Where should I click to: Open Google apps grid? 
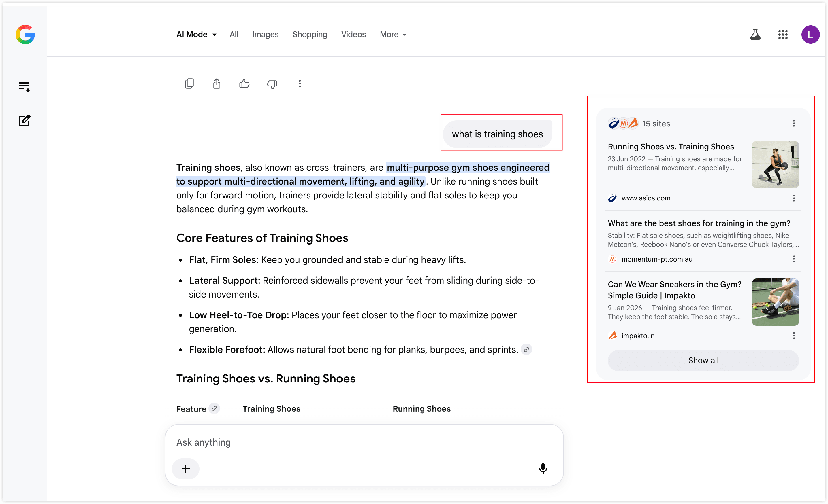click(x=783, y=34)
